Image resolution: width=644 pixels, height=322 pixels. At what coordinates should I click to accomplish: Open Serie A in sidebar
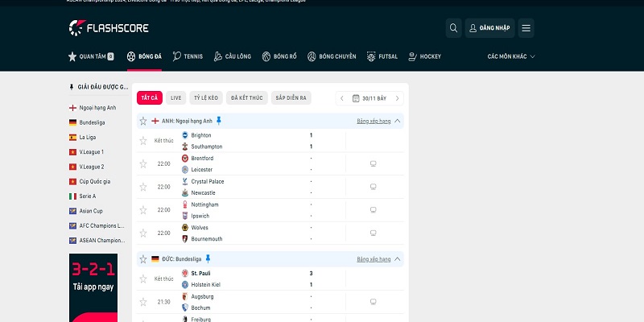point(83,196)
